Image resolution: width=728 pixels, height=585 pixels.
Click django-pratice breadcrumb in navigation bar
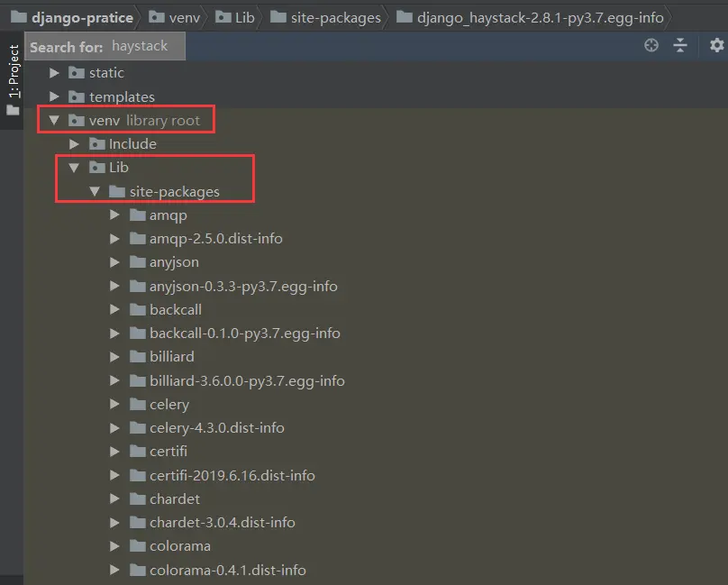tap(72, 18)
